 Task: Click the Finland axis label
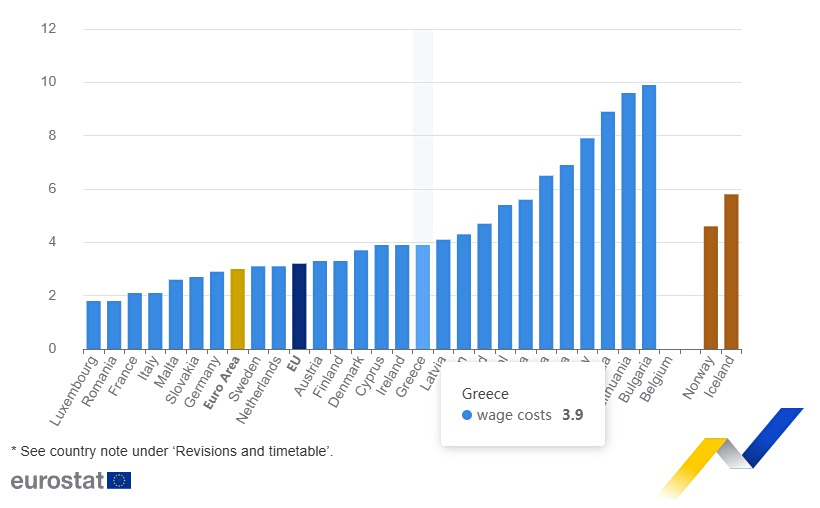pyautogui.click(x=328, y=377)
